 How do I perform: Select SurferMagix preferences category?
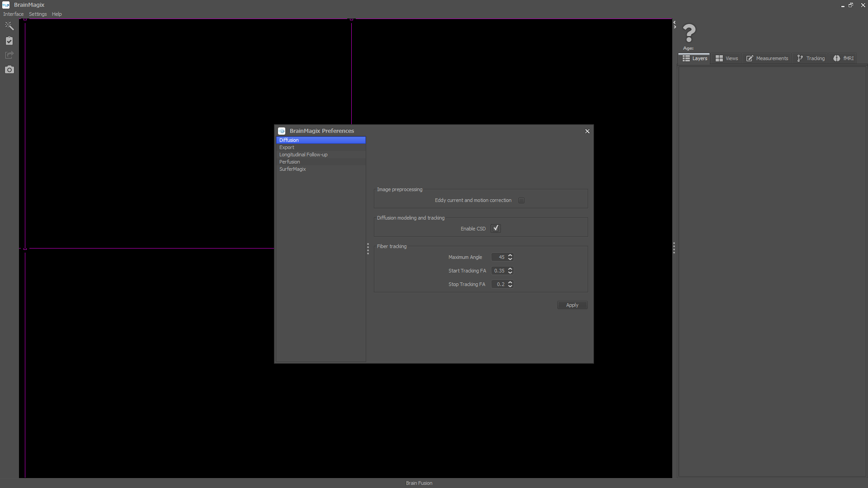321,169
